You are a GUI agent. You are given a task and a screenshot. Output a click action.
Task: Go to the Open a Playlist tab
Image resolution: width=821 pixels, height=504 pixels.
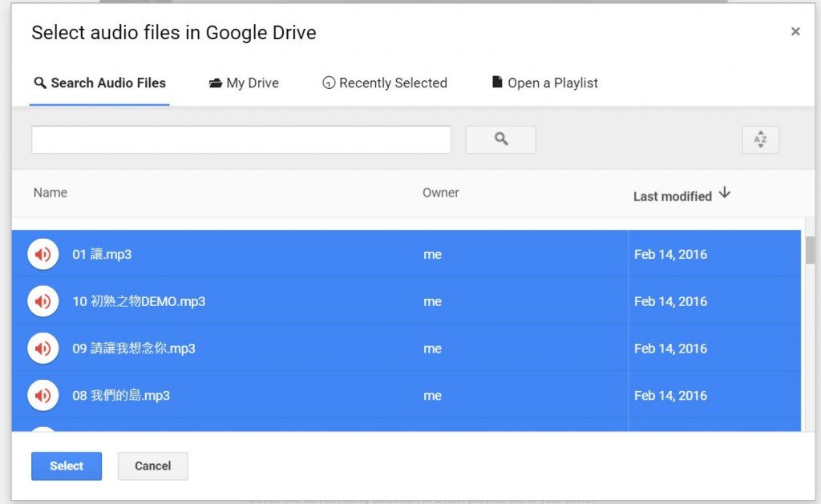[545, 83]
